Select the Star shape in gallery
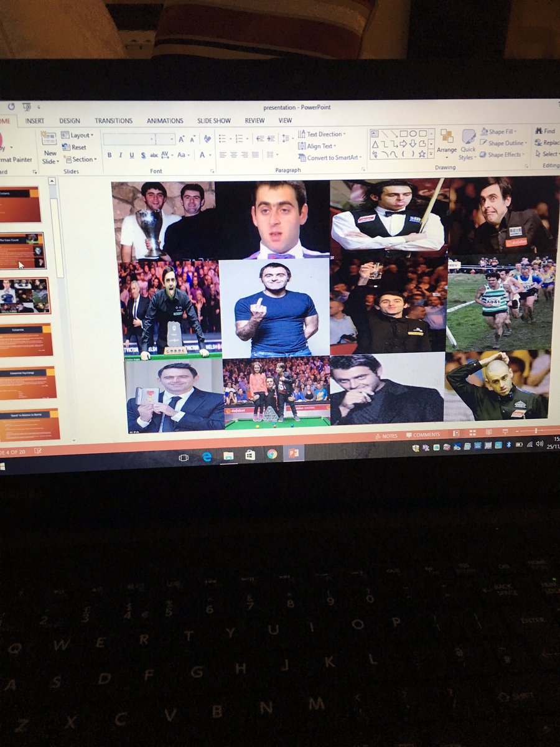This screenshot has width=560, height=747. point(422,154)
